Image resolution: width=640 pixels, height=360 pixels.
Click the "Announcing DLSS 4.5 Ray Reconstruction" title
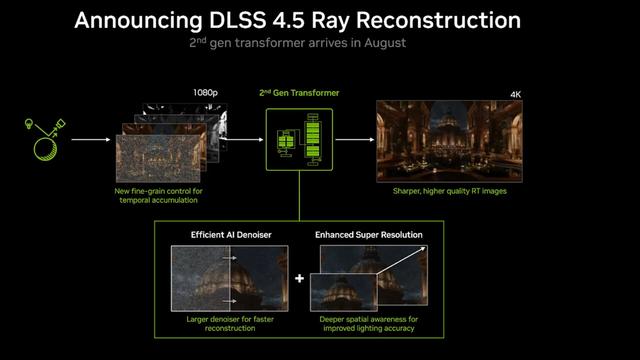298,20
